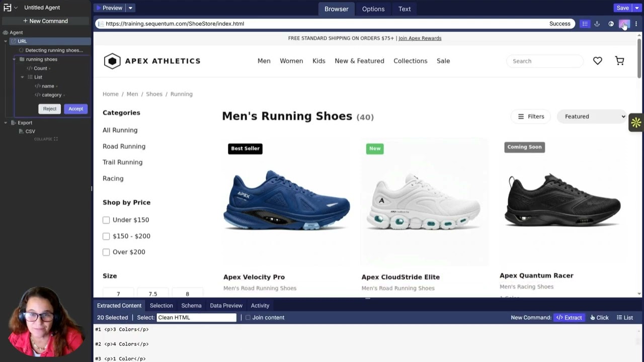This screenshot has width=644, height=362.
Task: Enable the Join content checkbox
Action: click(x=248, y=318)
